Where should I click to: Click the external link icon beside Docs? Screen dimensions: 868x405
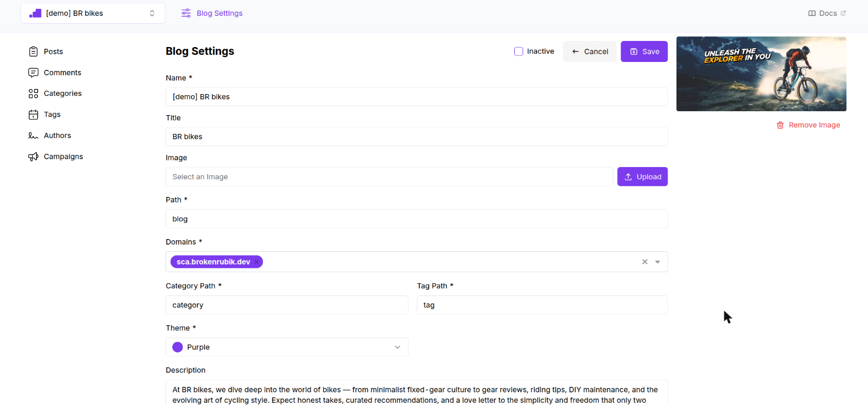(843, 13)
